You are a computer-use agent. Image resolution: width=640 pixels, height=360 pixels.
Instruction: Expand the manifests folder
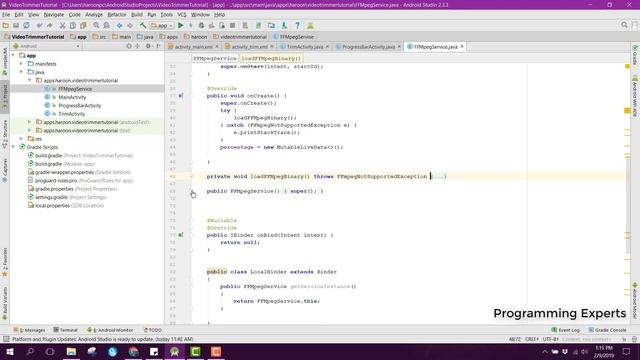point(21,64)
